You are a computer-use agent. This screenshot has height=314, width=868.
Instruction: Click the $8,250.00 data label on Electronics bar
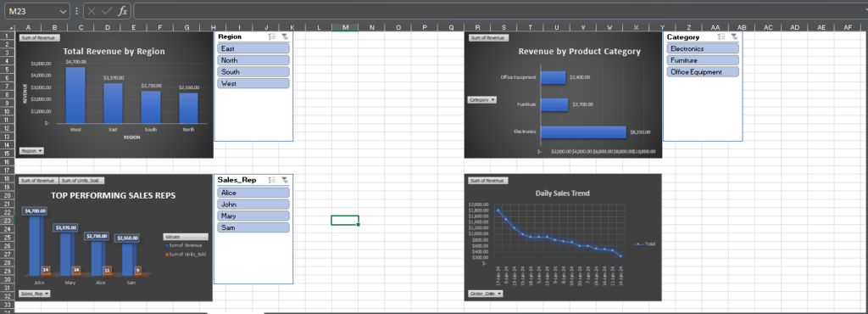pos(641,132)
